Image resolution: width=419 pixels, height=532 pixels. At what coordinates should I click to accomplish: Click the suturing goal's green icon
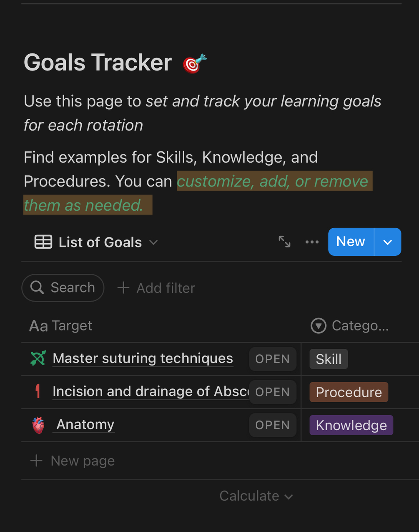38,358
